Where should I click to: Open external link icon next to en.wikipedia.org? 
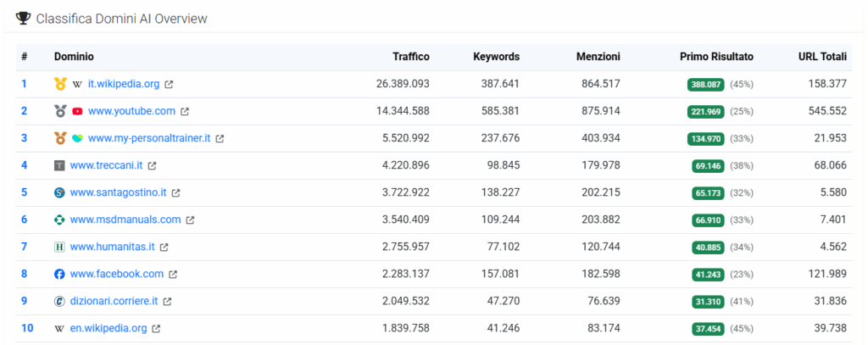[157, 328]
